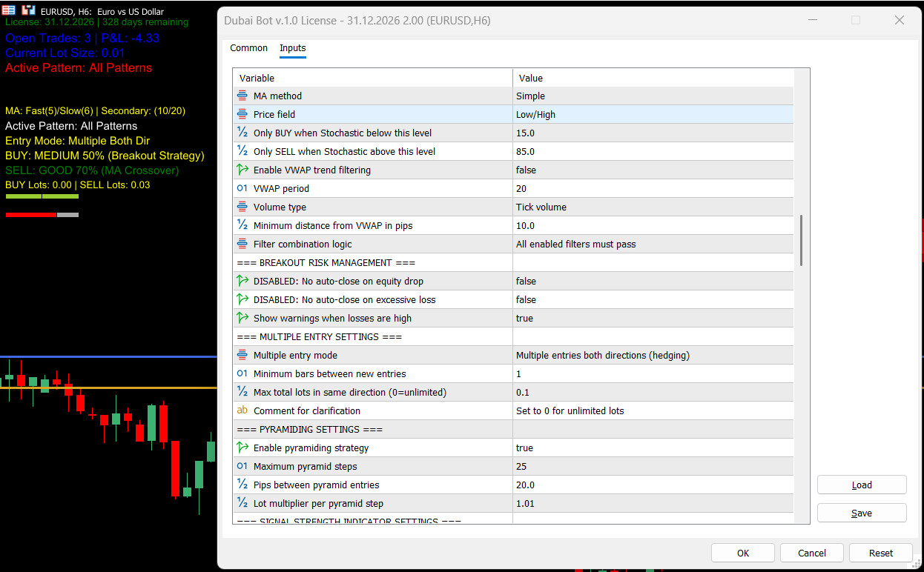This screenshot has height=572, width=924.
Task: Click double icon beside Minimum distance from VWAP
Action: tap(242, 225)
